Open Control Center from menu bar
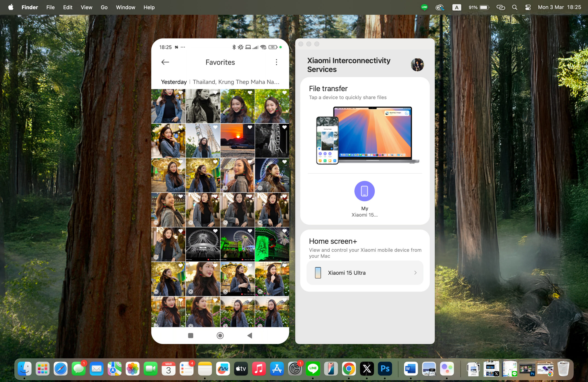 (528, 7)
